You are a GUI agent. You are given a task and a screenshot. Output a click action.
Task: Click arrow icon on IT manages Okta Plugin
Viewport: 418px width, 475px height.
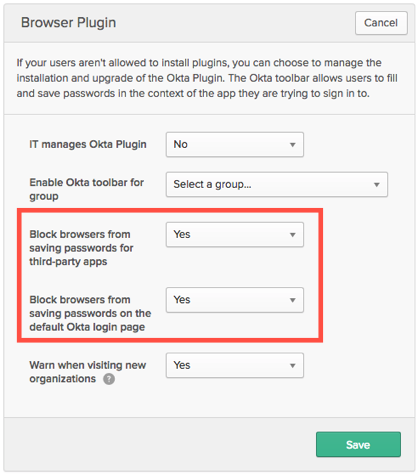click(x=292, y=145)
